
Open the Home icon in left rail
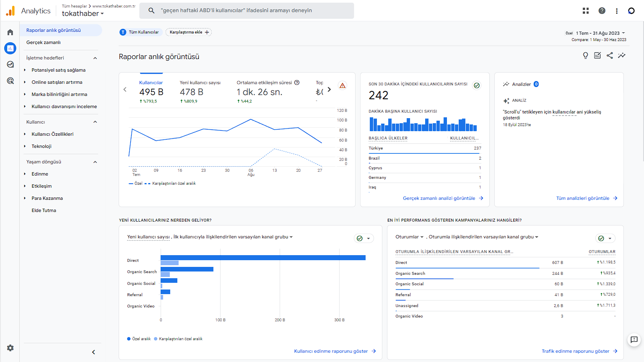pos(10,32)
